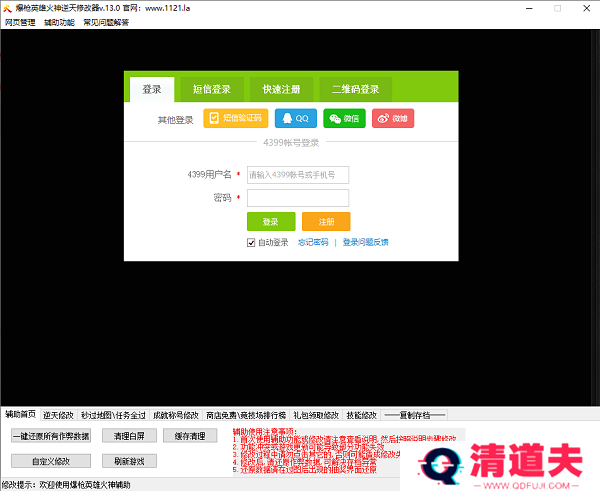Open the 辅助功能 menu
This screenshot has width=600, height=491.
59,22
